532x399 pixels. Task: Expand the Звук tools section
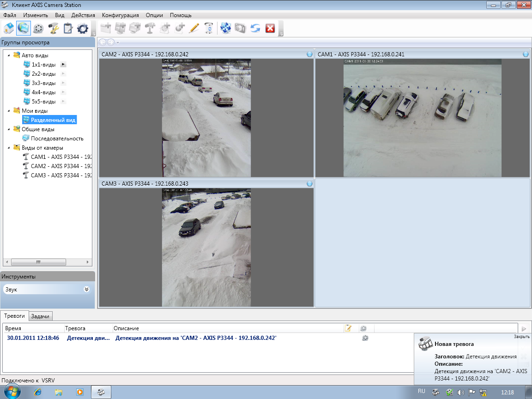86,290
